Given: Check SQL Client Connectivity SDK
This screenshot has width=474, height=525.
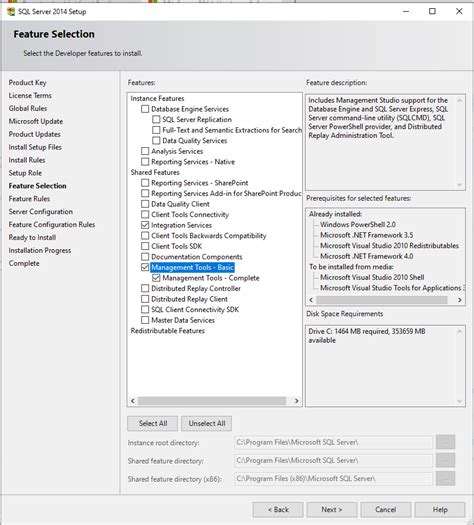Looking at the screenshot, I should (x=145, y=309).
